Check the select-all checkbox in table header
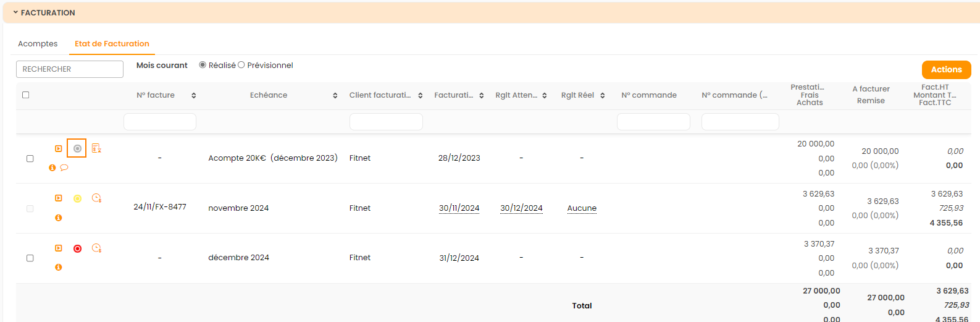The image size is (980, 322). (26, 95)
